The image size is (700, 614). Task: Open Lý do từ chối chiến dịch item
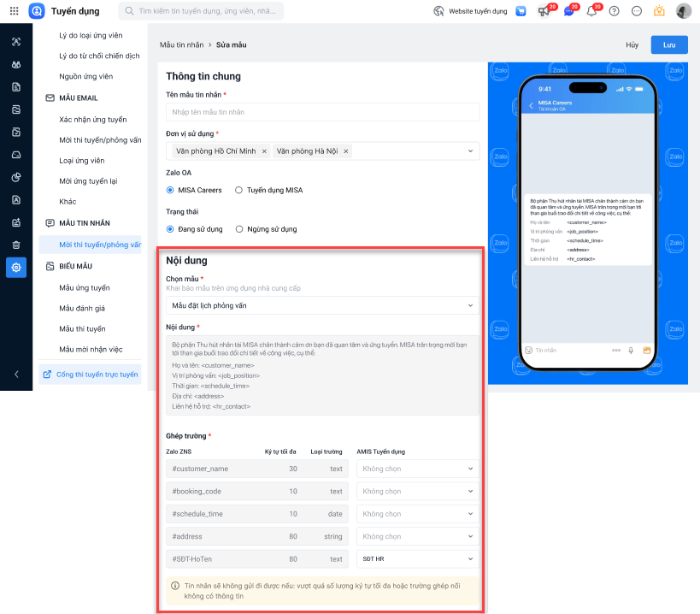pos(99,56)
